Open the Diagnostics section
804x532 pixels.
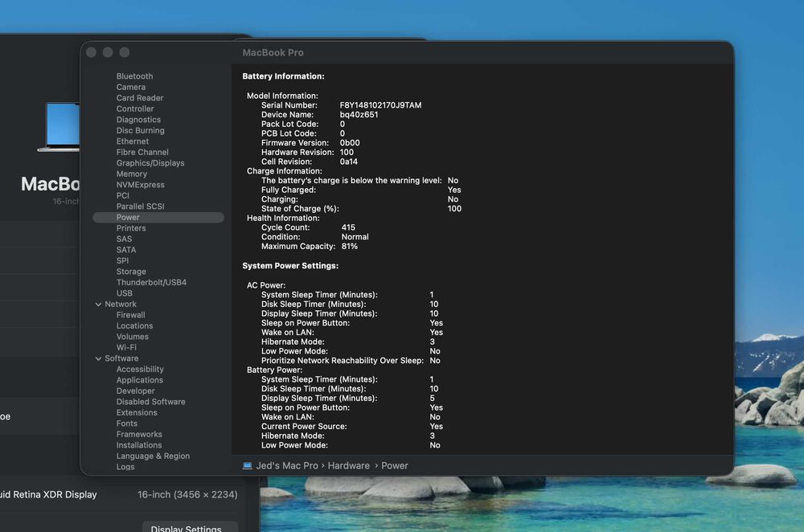coord(138,120)
